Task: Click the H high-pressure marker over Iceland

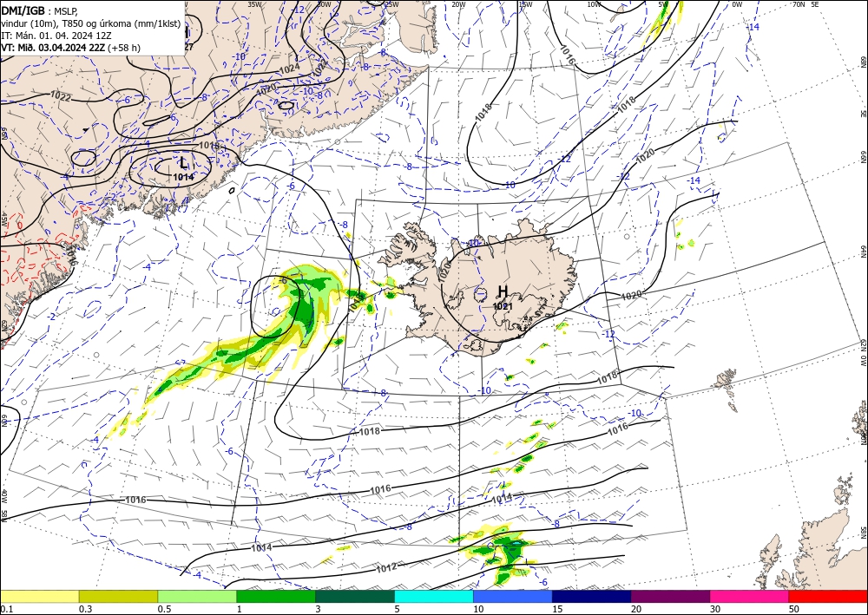Action: (x=503, y=291)
